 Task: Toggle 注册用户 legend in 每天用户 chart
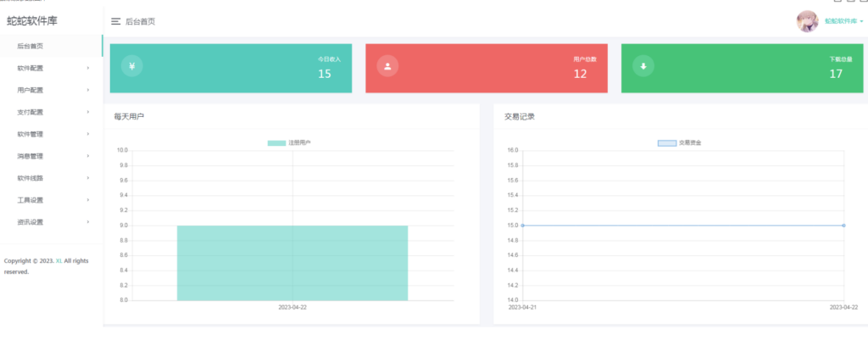(289, 142)
